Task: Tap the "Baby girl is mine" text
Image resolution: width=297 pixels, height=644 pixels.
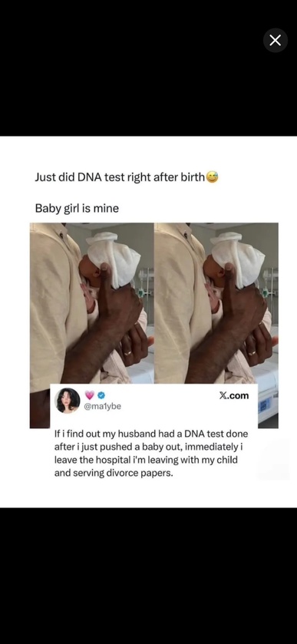Action: [77, 208]
